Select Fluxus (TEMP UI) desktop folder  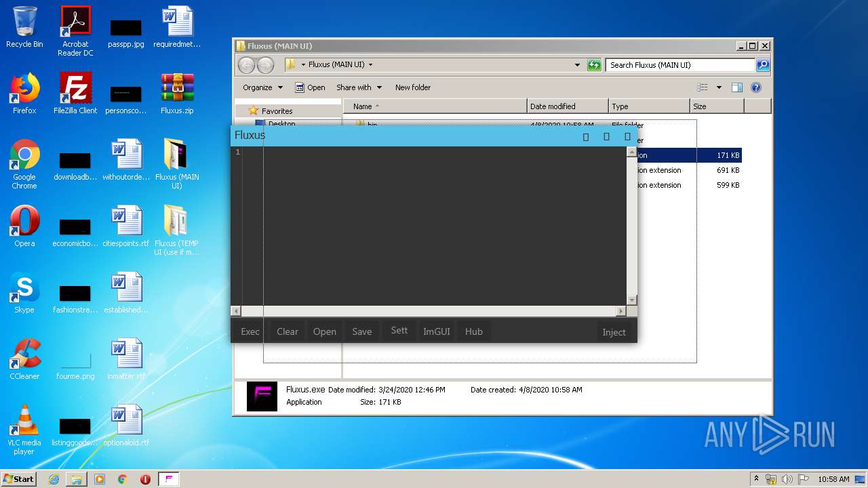[x=177, y=230]
